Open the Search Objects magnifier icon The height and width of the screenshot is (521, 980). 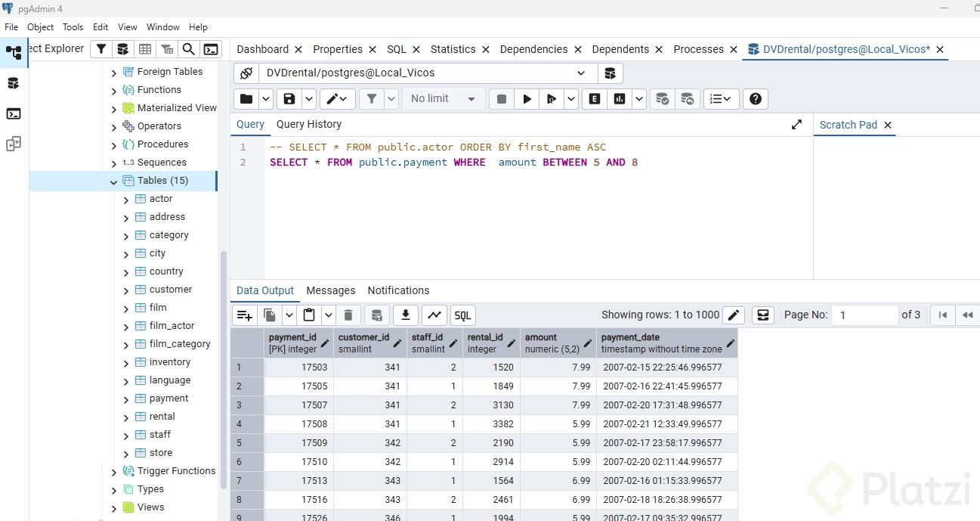tap(189, 49)
